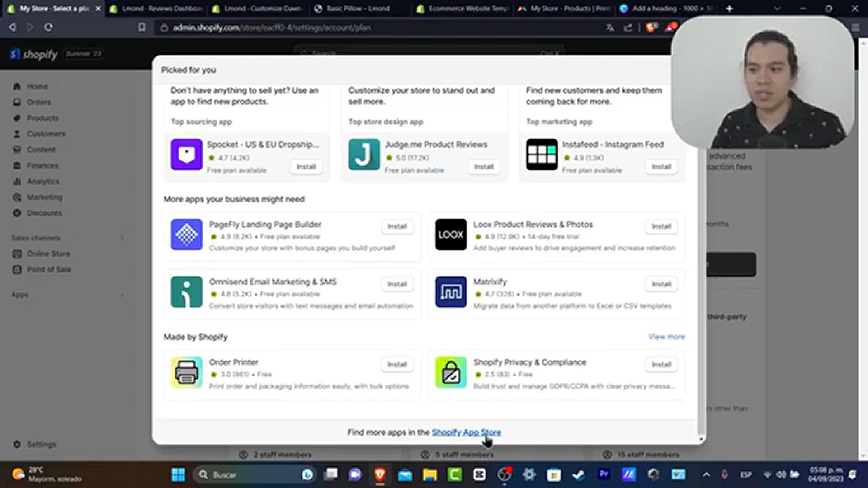Expand the Sales channels section
This screenshot has height=488, width=868.
click(122, 238)
